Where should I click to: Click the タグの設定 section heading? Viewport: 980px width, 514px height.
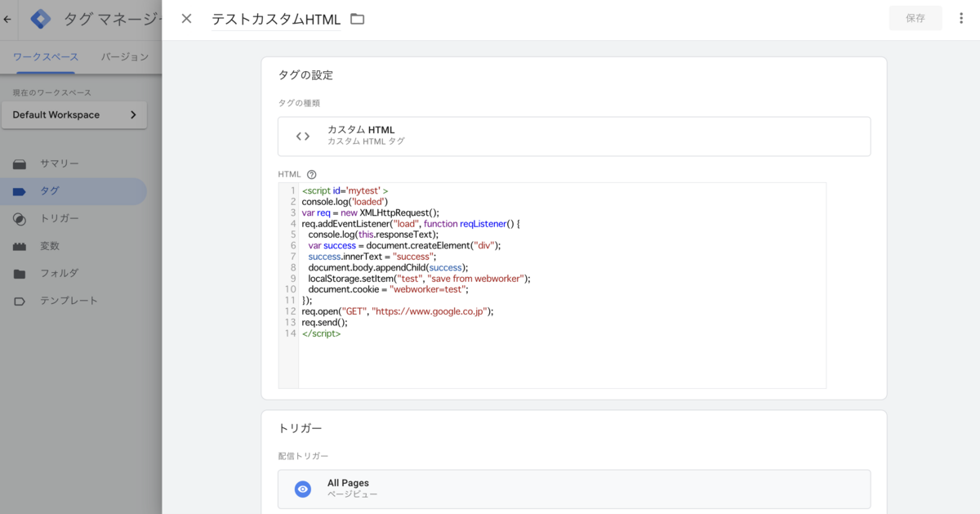pos(305,75)
